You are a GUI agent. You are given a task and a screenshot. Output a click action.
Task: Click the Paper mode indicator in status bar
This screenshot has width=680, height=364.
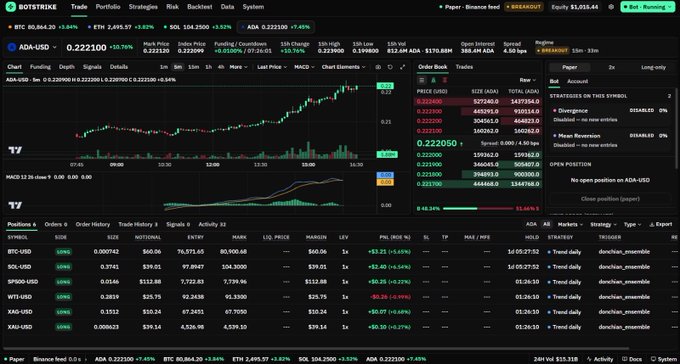(x=14, y=359)
